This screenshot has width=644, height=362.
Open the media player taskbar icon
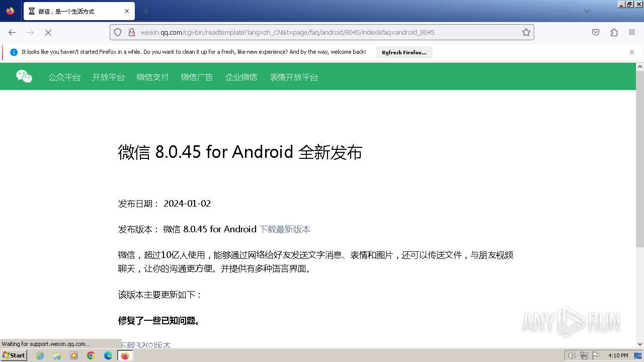(x=74, y=355)
